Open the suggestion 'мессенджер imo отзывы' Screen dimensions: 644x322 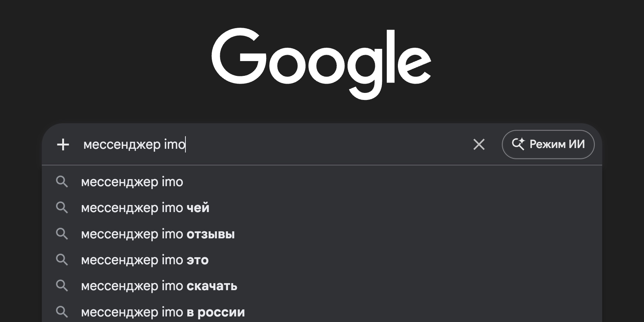(158, 234)
